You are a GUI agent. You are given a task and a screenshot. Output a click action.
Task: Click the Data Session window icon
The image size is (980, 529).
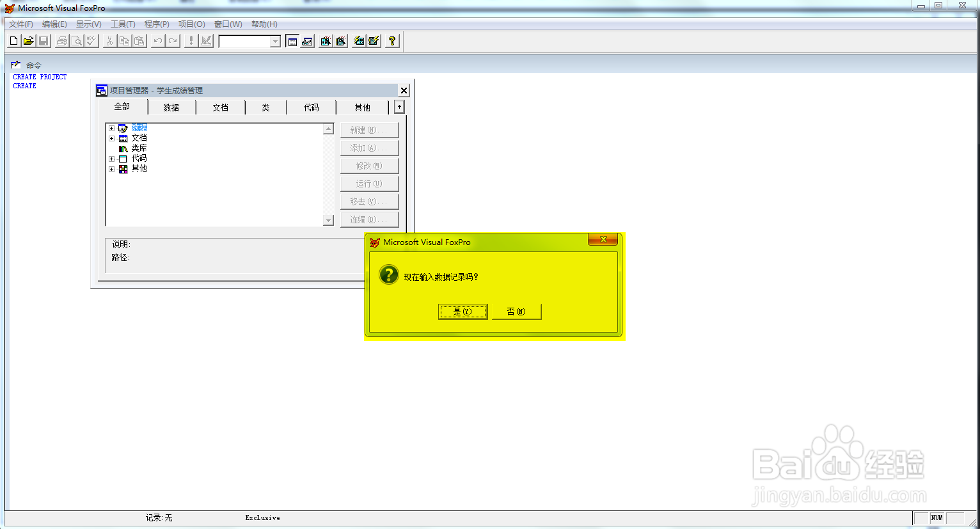(x=307, y=41)
